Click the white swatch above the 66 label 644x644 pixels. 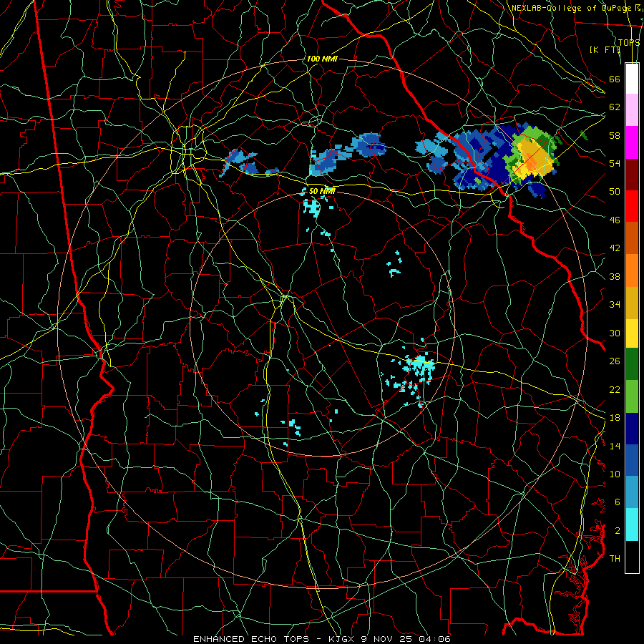point(632,79)
